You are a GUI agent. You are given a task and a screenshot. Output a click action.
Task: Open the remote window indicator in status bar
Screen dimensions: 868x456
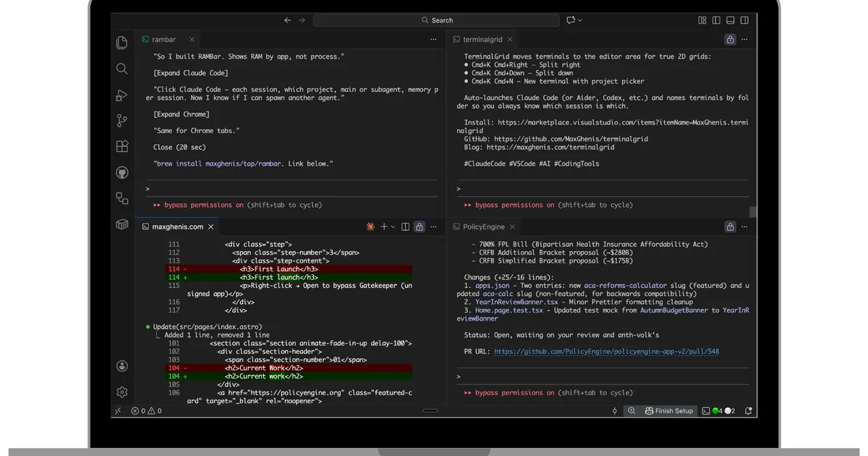pyautogui.click(x=117, y=411)
